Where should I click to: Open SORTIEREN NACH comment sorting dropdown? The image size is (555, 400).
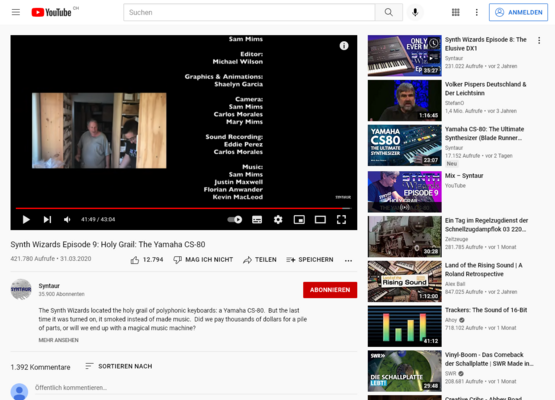point(119,366)
